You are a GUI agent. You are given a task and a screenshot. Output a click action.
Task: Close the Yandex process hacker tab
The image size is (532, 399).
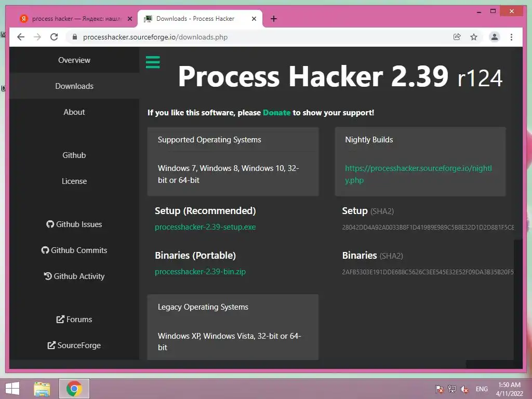pos(129,19)
